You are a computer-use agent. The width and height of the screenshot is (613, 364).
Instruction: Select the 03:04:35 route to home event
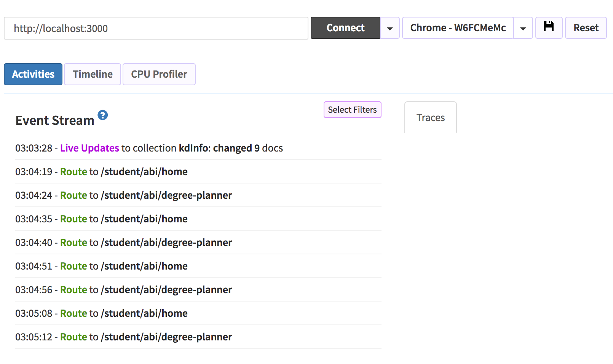[101, 219]
